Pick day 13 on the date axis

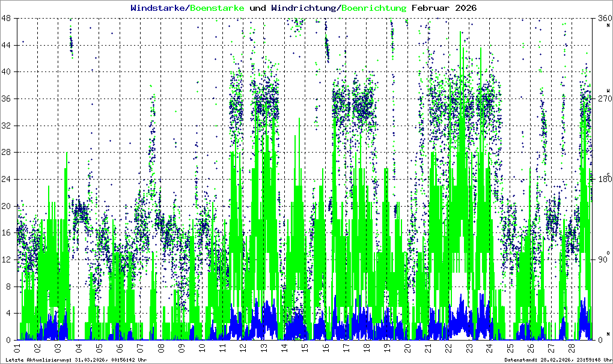(264, 348)
